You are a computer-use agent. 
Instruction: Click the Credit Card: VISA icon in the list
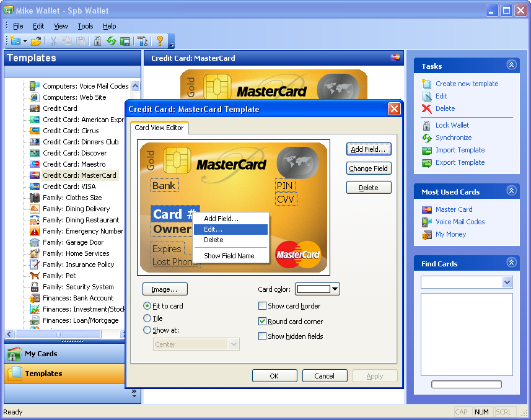click(35, 186)
